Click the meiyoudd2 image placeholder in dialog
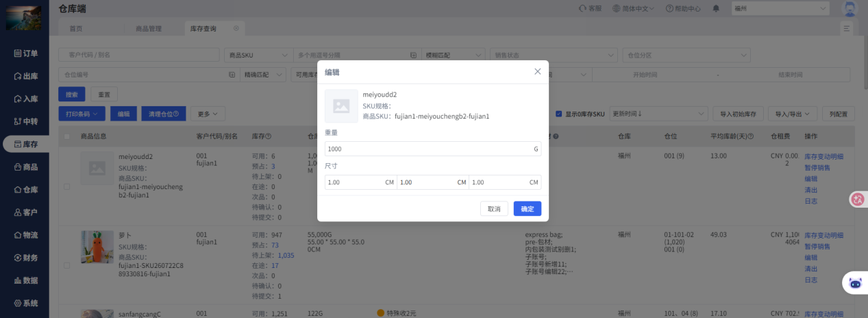 [x=341, y=106]
